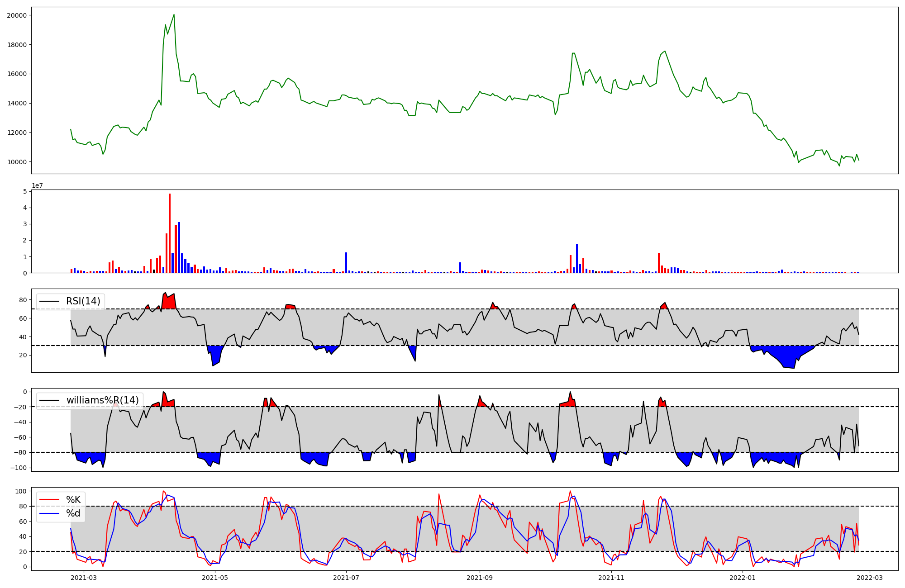Viewport: 905px width, 588px height.
Task: Click the tall blue volume bar near 2021-07
Action: click(x=346, y=262)
